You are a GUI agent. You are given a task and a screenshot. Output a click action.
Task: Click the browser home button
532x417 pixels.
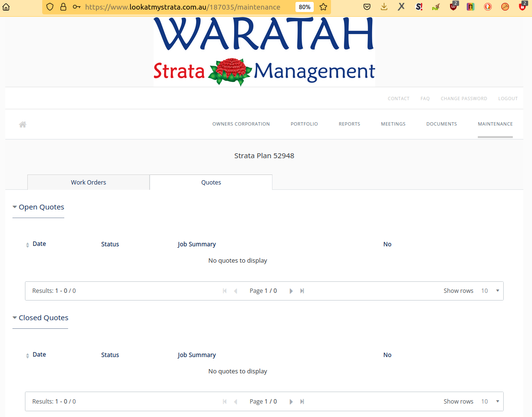pos(6,7)
